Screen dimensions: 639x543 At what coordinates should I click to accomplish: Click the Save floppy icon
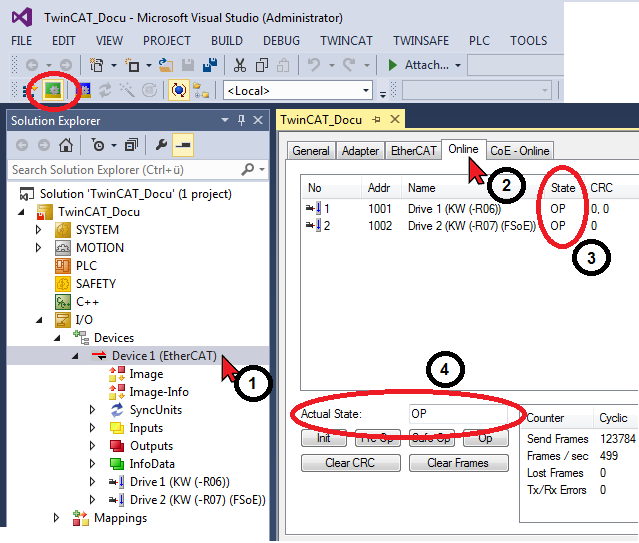(x=187, y=65)
